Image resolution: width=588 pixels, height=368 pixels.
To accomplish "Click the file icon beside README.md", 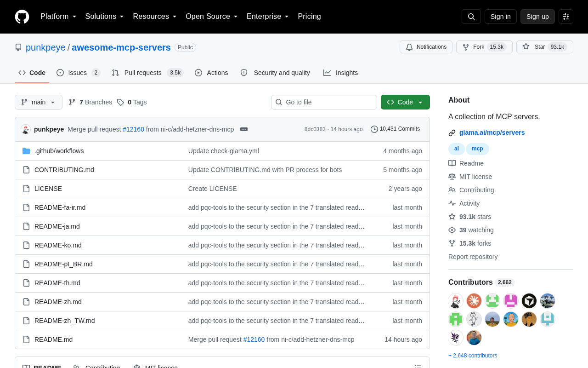I will point(26,339).
